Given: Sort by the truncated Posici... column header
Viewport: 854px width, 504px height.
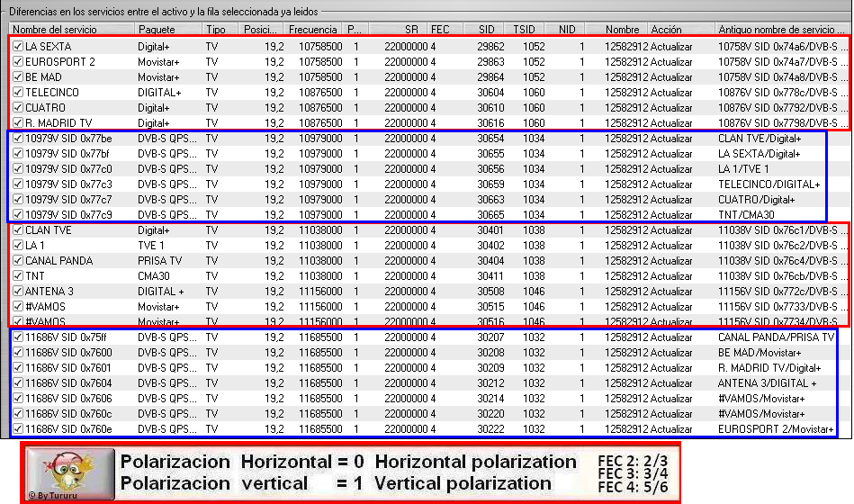Looking at the screenshot, I should (262, 30).
